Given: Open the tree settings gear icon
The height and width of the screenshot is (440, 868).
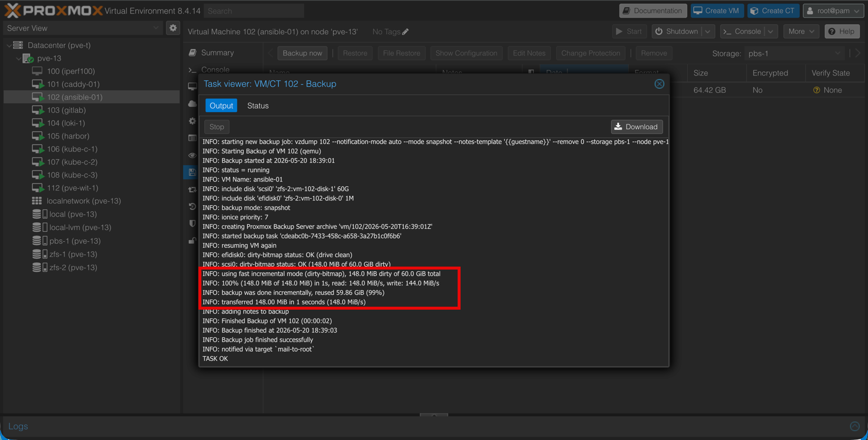Looking at the screenshot, I should [173, 28].
